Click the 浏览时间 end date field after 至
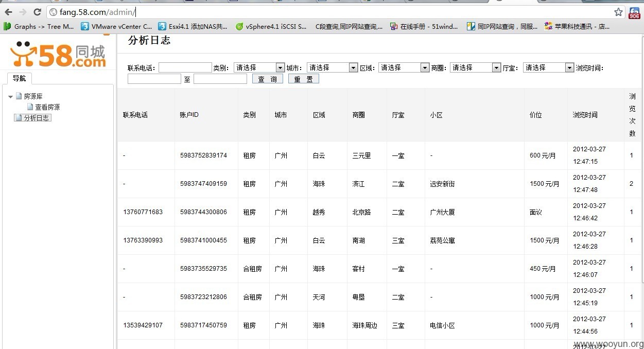The width and height of the screenshot is (644, 349). [220, 79]
